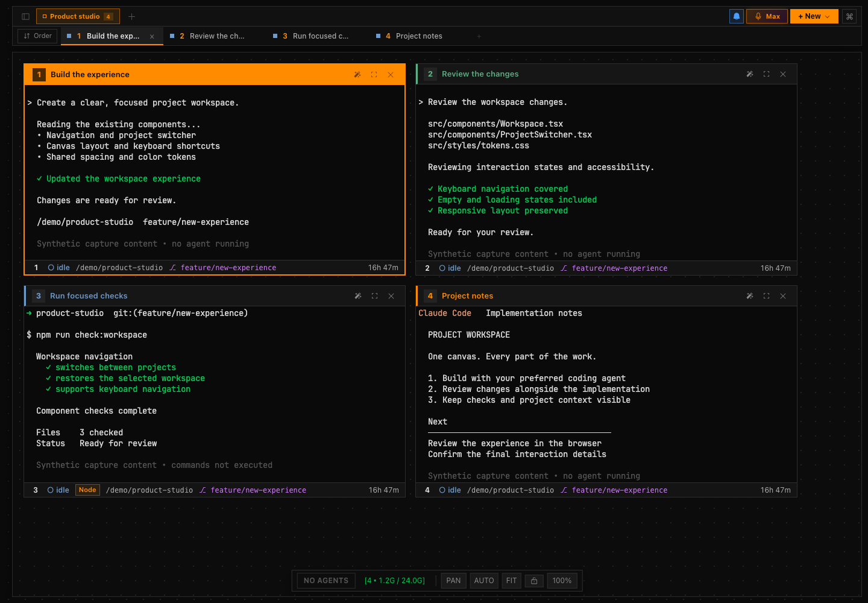Viewport: 868px width, 603px height.
Task: Click the Node badge in panel 3 footer
Action: 87,490
